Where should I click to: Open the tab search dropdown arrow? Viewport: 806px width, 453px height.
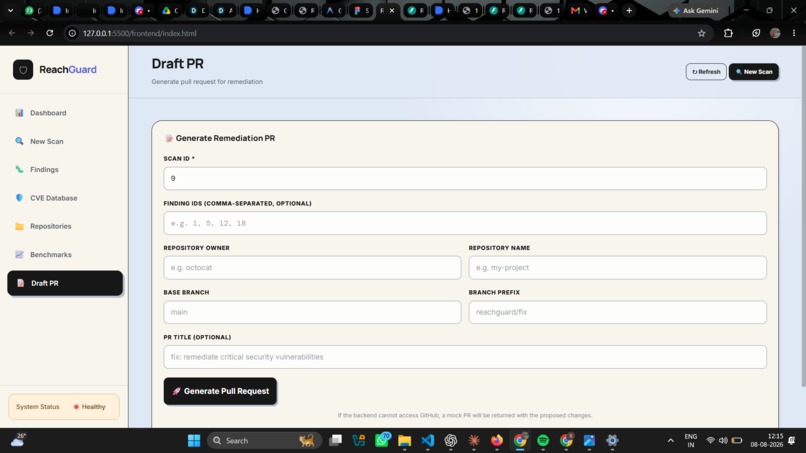(10, 10)
